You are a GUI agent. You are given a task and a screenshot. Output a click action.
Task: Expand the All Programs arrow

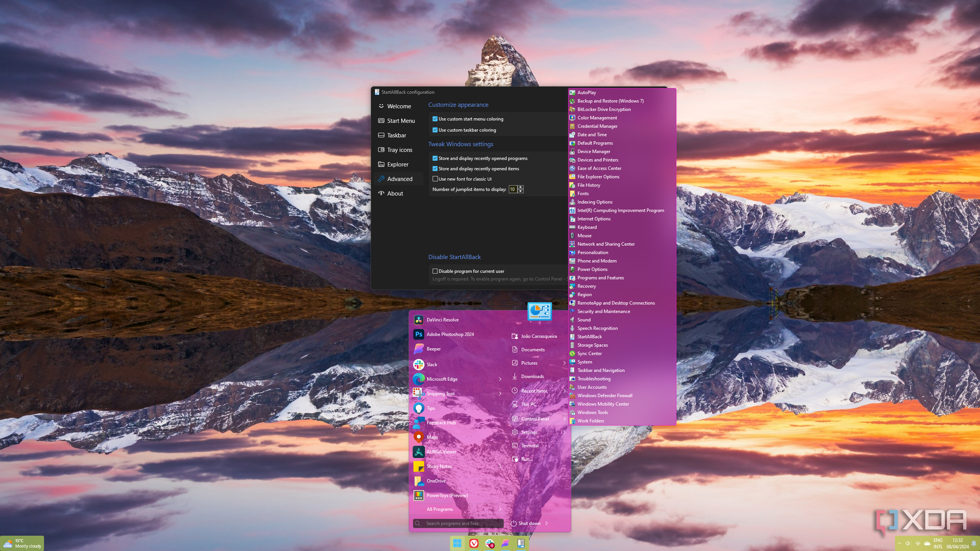tap(500, 509)
